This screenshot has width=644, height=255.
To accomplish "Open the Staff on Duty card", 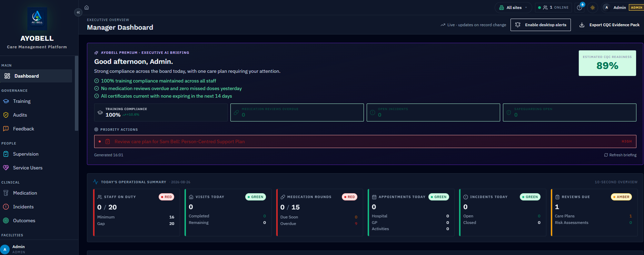I will pyautogui.click(x=137, y=213).
